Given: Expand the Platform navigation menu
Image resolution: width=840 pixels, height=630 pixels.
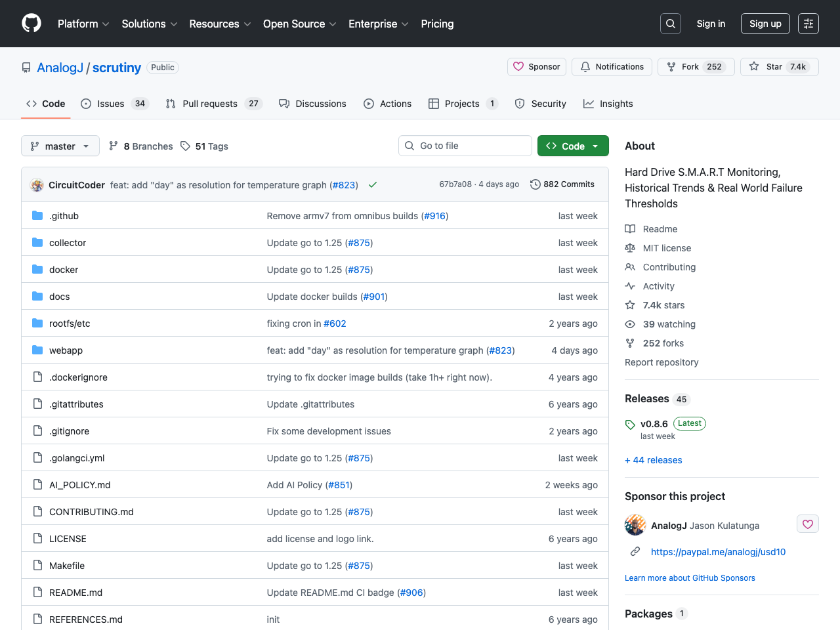Looking at the screenshot, I should pos(83,24).
